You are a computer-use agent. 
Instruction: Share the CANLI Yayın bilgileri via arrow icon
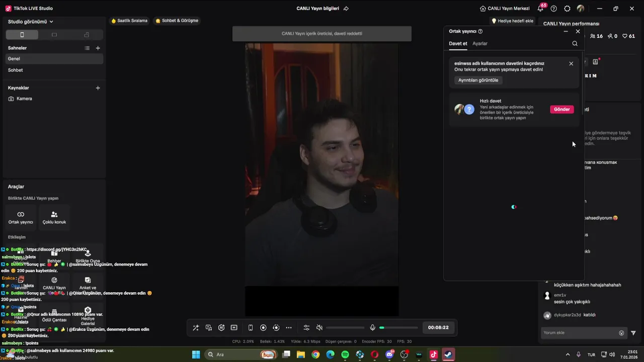pos(346,9)
